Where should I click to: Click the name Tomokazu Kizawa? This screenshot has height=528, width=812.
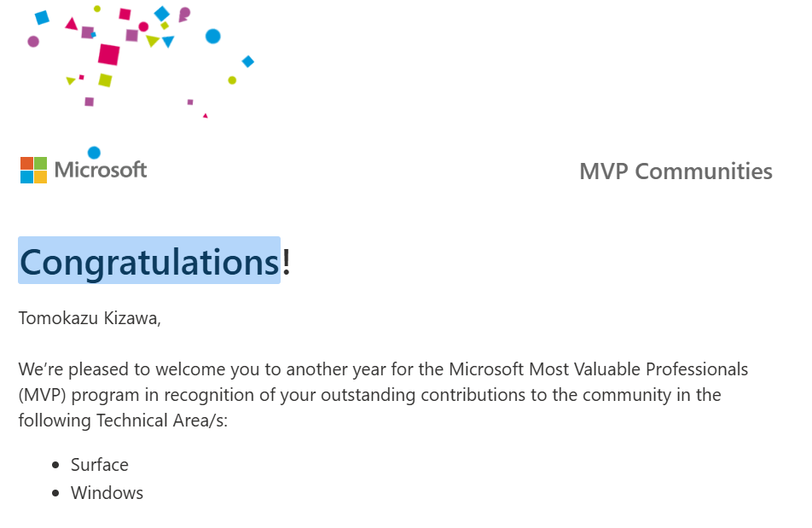90,318
